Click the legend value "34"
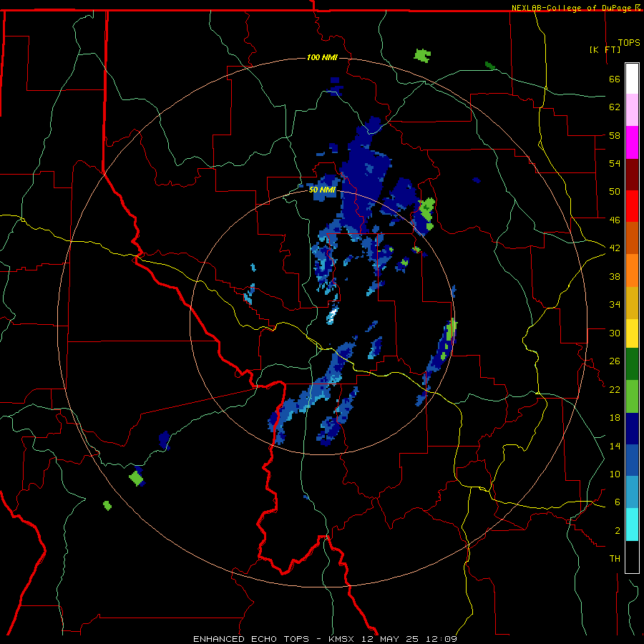Screen dimensions: 644x644 (x=615, y=305)
